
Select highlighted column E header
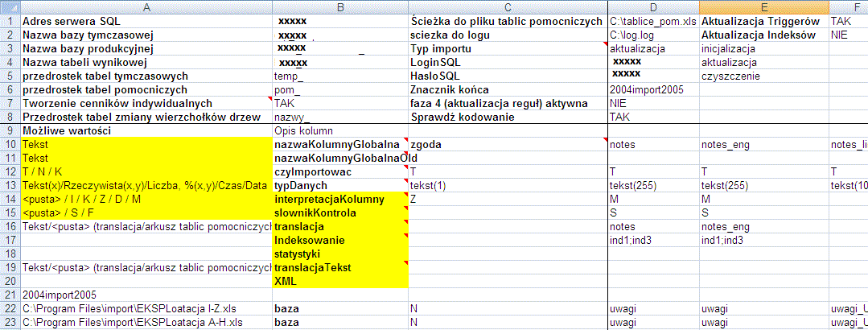(x=764, y=7)
